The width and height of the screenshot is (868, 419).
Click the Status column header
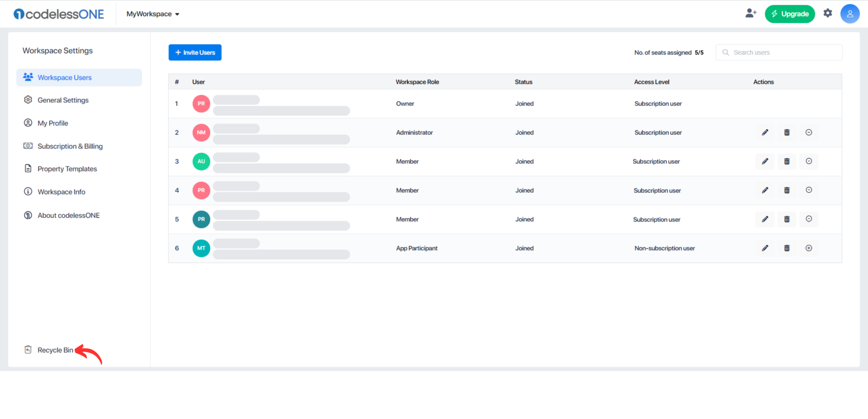(524, 82)
